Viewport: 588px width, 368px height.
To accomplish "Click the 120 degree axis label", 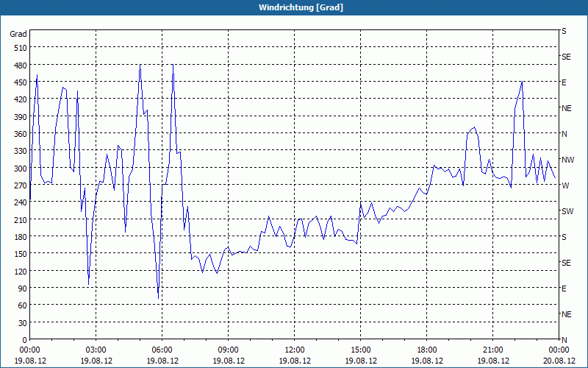I will (x=21, y=271).
